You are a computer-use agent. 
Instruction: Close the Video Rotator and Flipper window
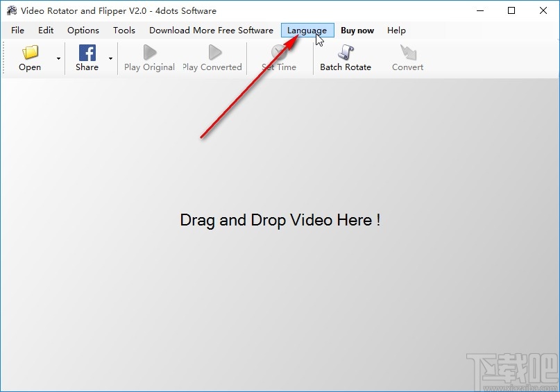[x=543, y=10]
